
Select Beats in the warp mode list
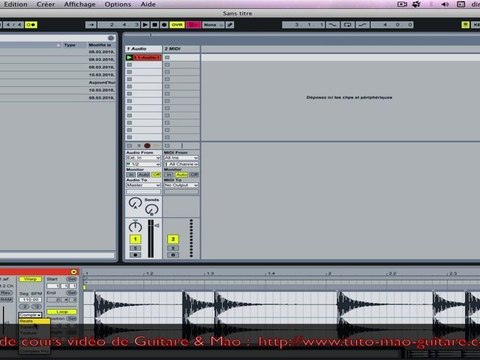click(34, 321)
